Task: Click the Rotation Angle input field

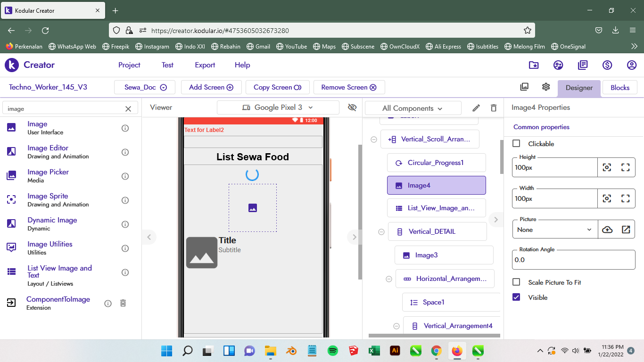Action: coord(573,260)
